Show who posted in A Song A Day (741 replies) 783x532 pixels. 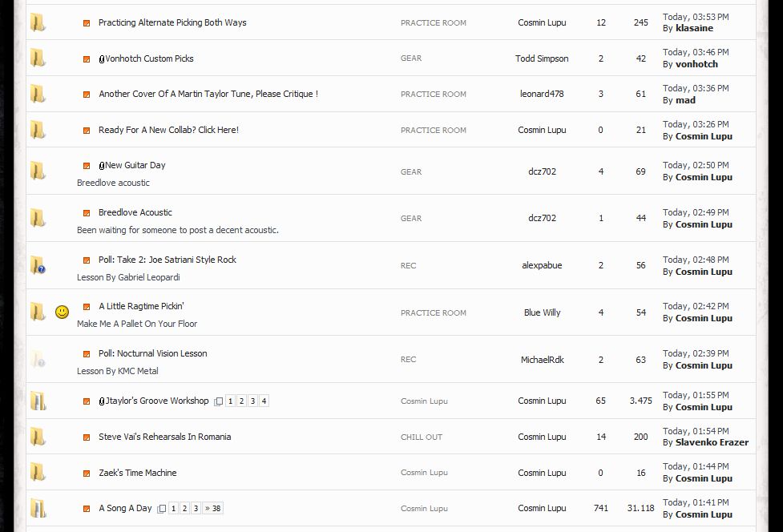[601, 508]
